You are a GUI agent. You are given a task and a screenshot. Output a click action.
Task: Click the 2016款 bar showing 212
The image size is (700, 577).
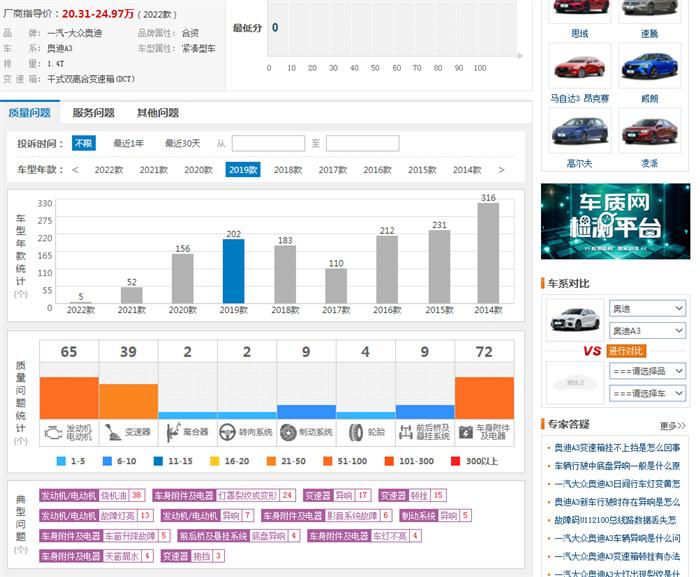coord(387,270)
